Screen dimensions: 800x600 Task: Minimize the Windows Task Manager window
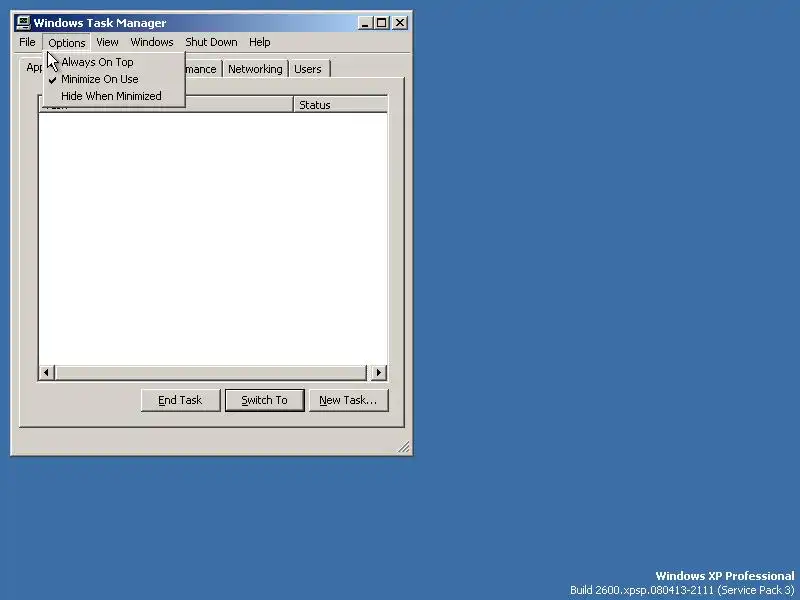pos(365,23)
